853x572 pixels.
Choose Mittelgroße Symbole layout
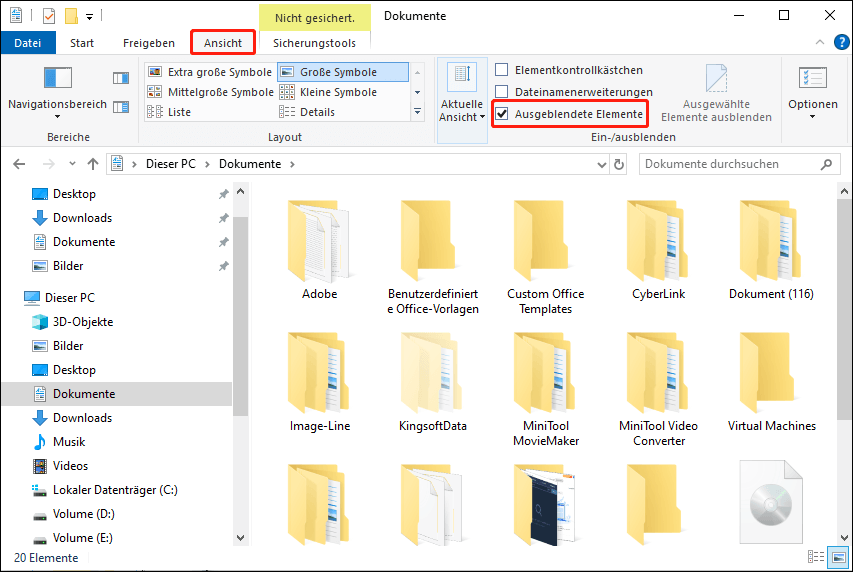click(210, 92)
